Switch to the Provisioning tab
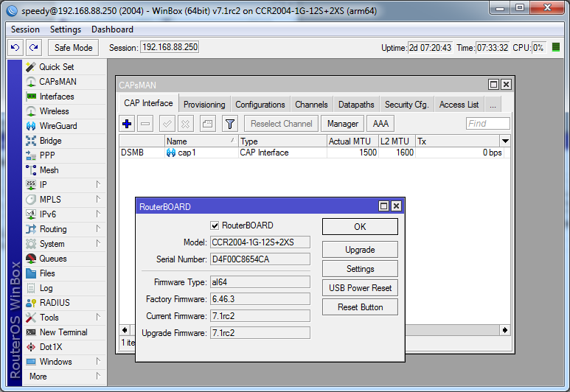This screenshot has width=570, height=392. (x=204, y=105)
